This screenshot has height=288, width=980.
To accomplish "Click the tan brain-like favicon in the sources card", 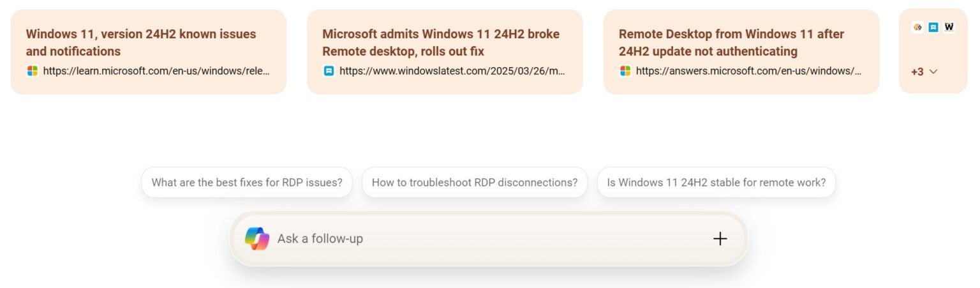I will point(917,27).
